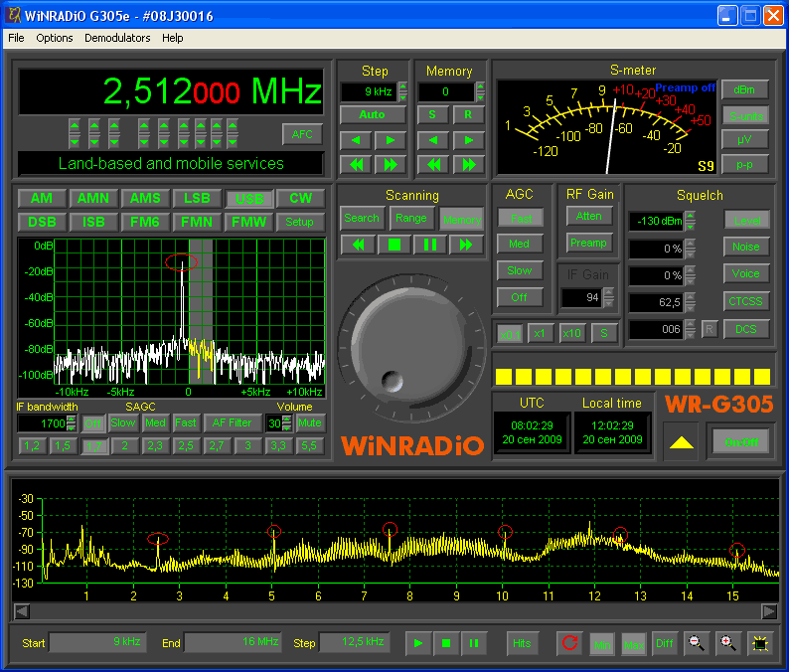Click the End 16 MHz field
Viewport: 789px width, 672px height.
[x=233, y=642]
